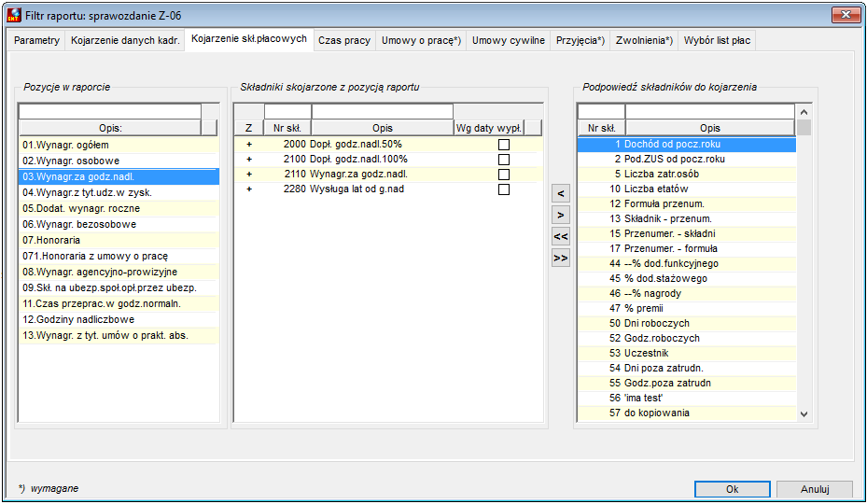This screenshot has width=867, height=504.
Task: Select 08.Wynagr. agencyjno-prowizyjne row
Action: pos(119,273)
